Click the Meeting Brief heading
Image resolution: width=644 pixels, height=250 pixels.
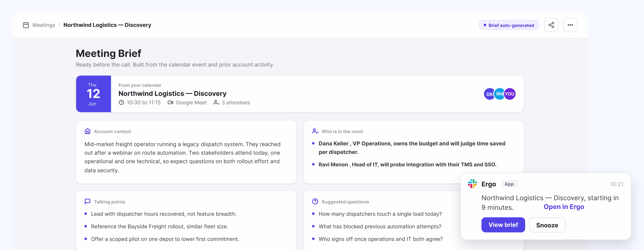click(109, 53)
